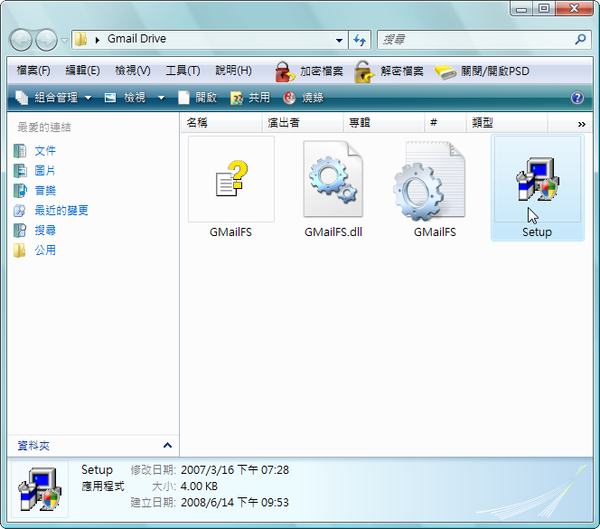Select the GMailFS help file icon
Image resolution: width=600 pixels, height=529 pixels.
click(231, 179)
